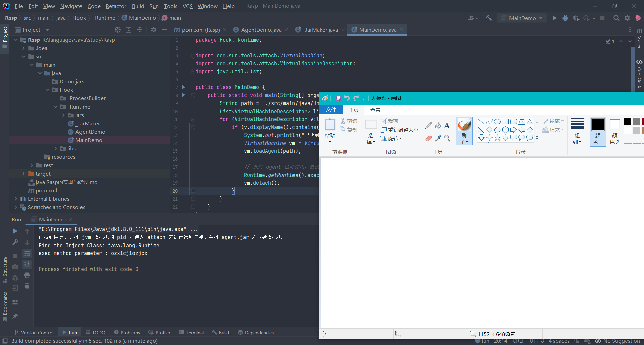Select the Magnifier zoom tool
This screenshot has width=644, height=345.
coord(447,138)
